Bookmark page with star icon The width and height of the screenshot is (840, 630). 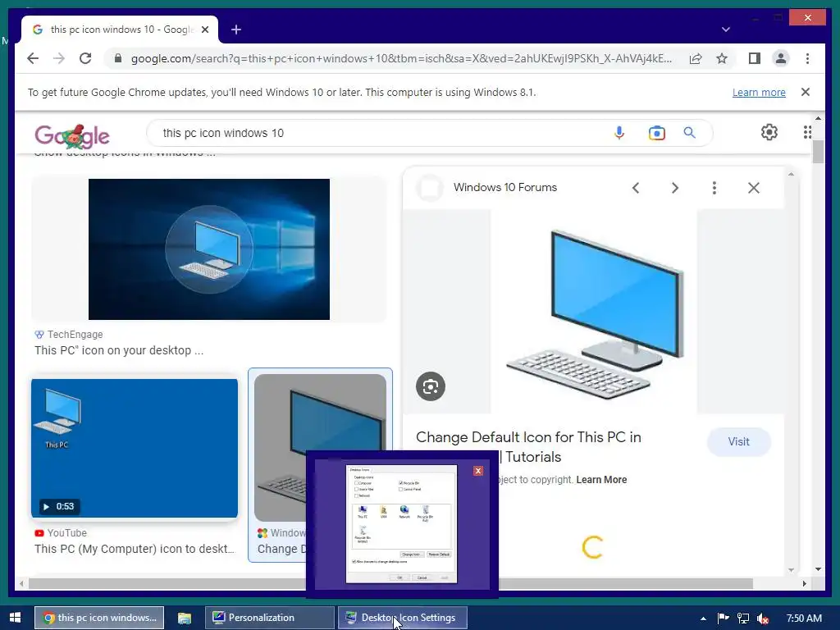(722, 58)
